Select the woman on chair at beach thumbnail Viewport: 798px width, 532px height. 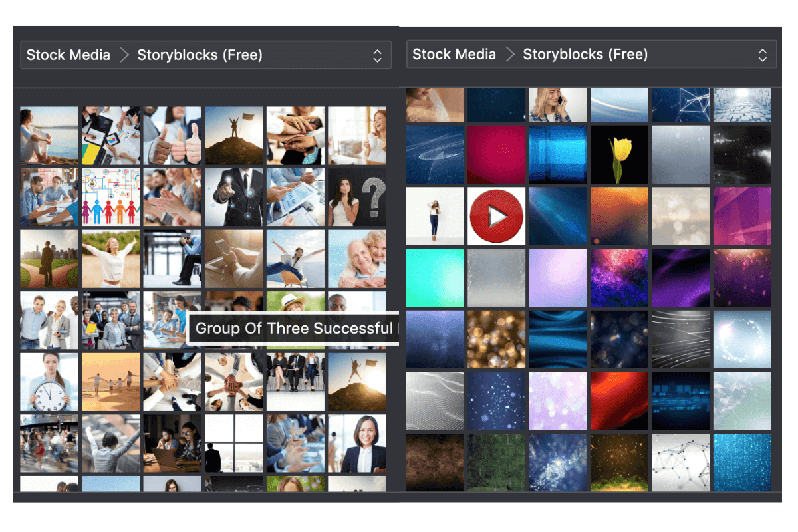295,259
